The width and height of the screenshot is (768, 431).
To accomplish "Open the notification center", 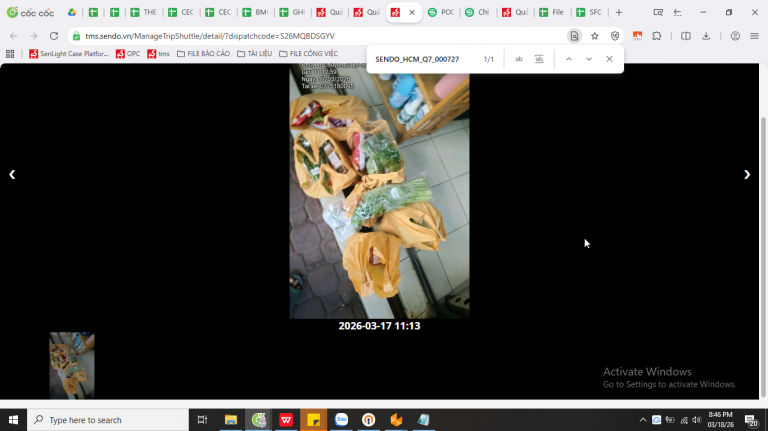I will coord(751,420).
